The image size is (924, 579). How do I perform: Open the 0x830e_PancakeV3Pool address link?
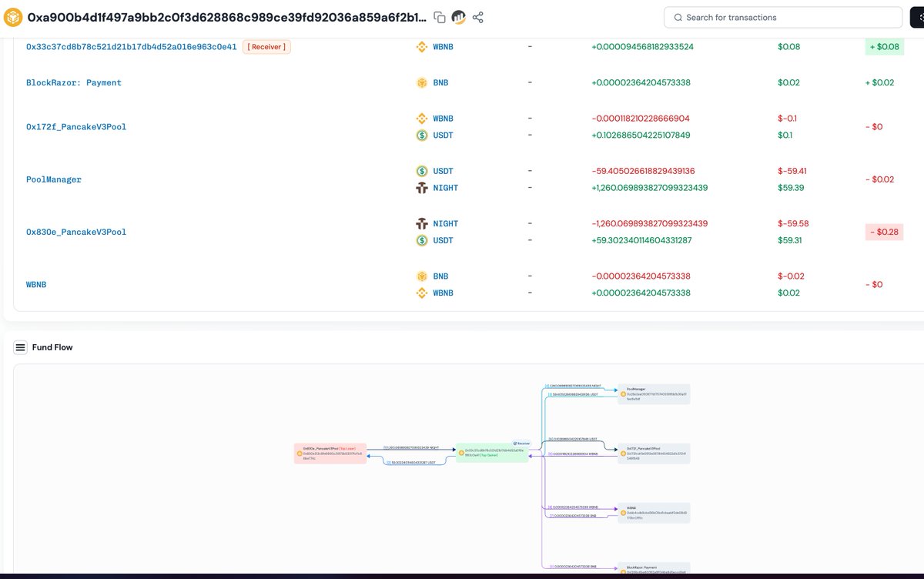pos(76,232)
